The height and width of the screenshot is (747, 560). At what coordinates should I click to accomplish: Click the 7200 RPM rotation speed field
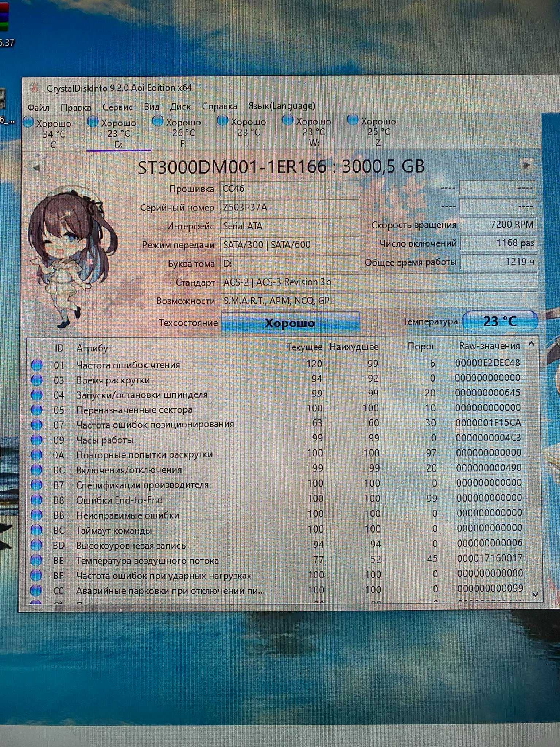point(498,224)
